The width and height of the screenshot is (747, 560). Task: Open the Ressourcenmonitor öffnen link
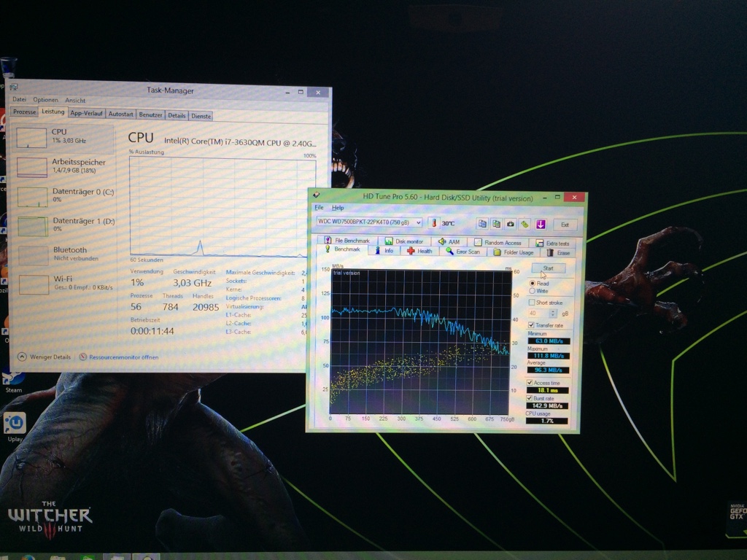click(x=123, y=357)
